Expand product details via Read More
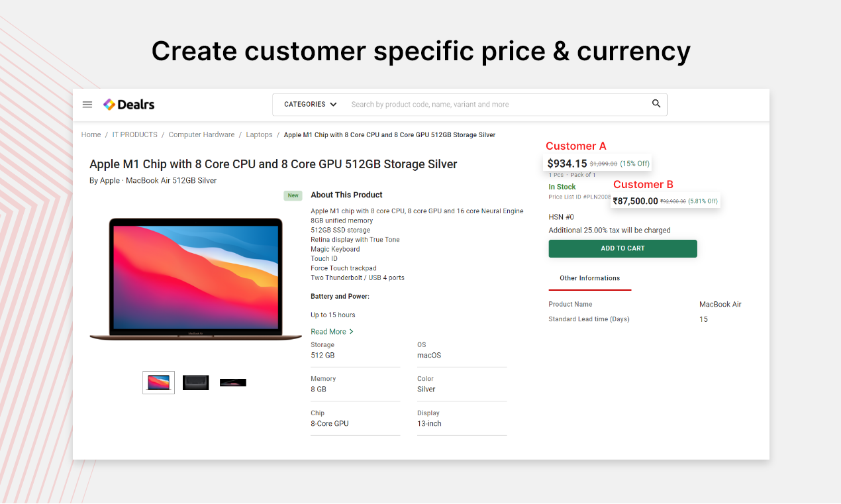Viewport: 841px width, 504px height. coord(328,331)
